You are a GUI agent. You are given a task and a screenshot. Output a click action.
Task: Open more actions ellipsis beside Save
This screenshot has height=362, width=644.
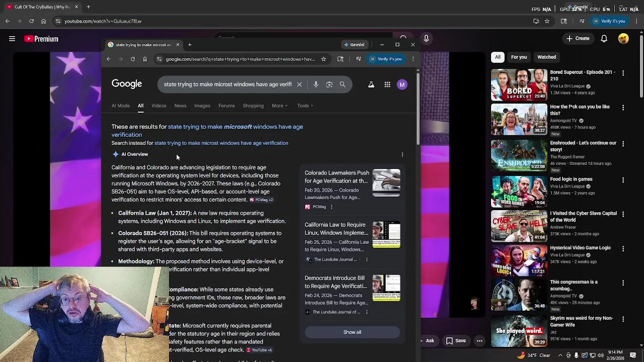479,341
